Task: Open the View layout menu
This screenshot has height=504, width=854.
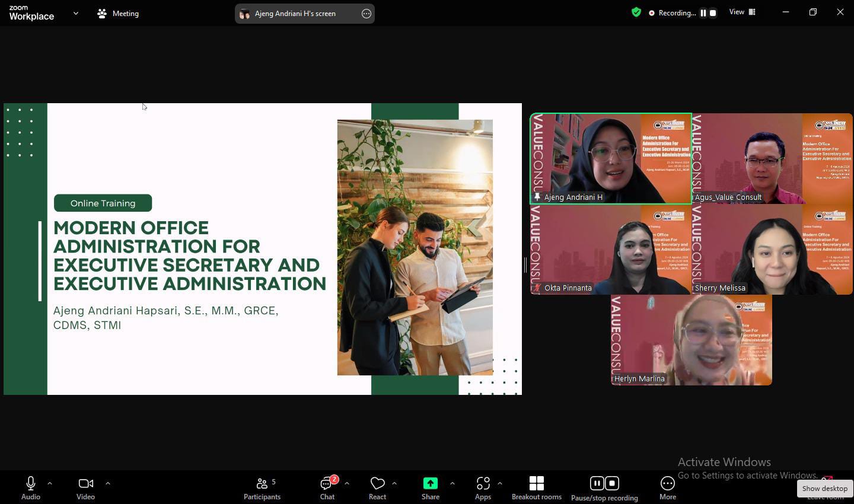Action: [x=743, y=12]
